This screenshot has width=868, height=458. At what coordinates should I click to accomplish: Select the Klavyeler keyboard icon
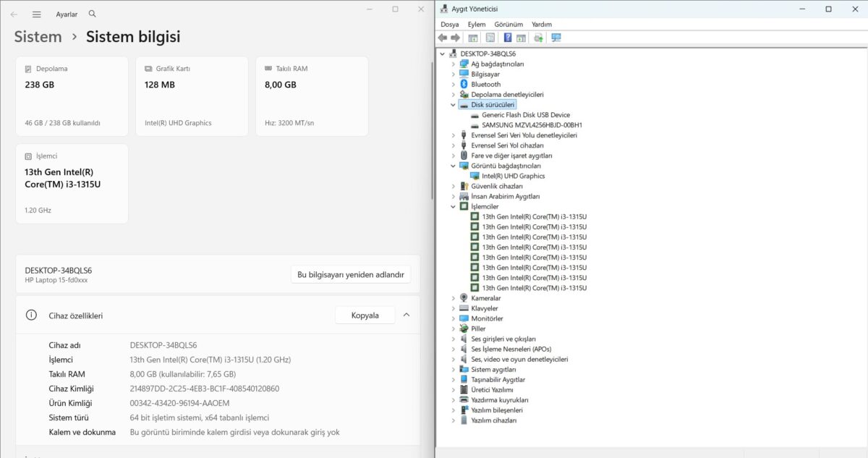pos(464,308)
